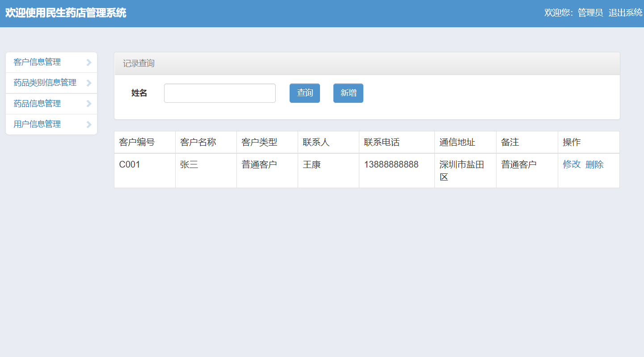Click the 备注 column header
Image resolution: width=644 pixels, height=357 pixels.
pyautogui.click(x=527, y=142)
